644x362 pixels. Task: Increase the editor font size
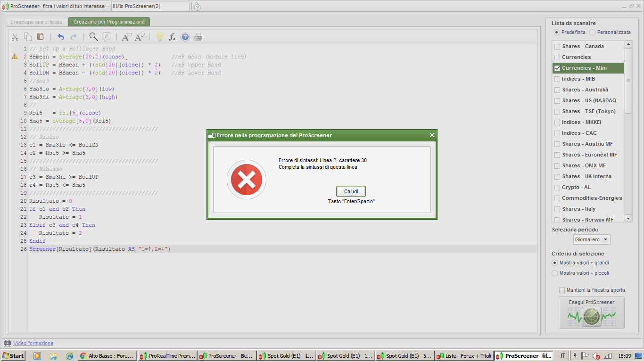pos(140,37)
